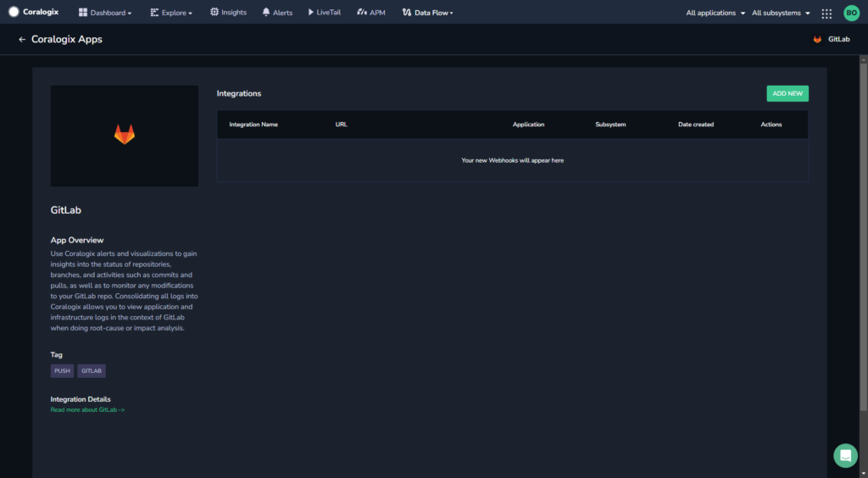Screen dimensions: 868x478
Task: Open the All subsystems filter
Action: pos(781,13)
